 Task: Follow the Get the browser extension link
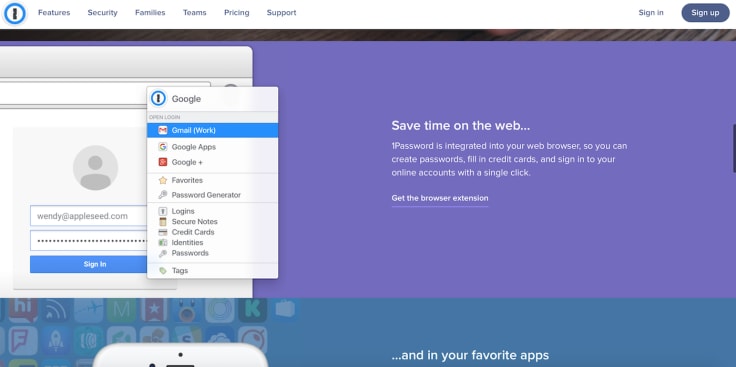440,198
